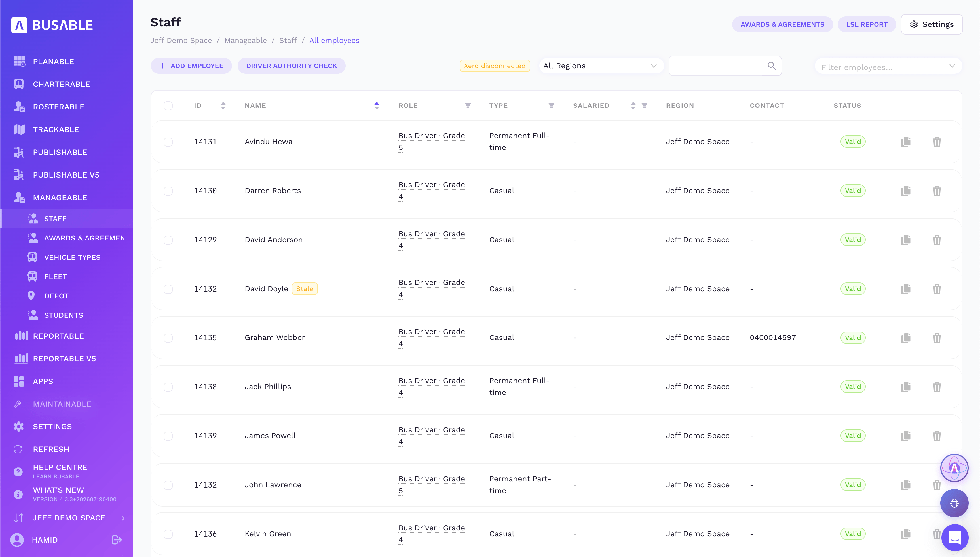Filter the Type column
This screenshot has height=557, width=980.
pos(551,106)
